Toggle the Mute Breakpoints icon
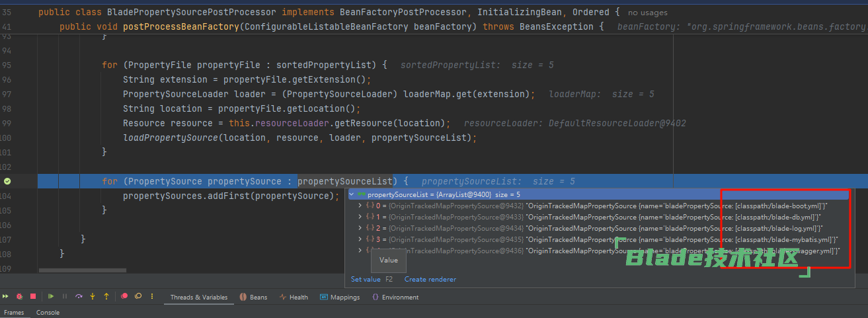The width and height of the screenshot is (868, 318). point(138,297)
